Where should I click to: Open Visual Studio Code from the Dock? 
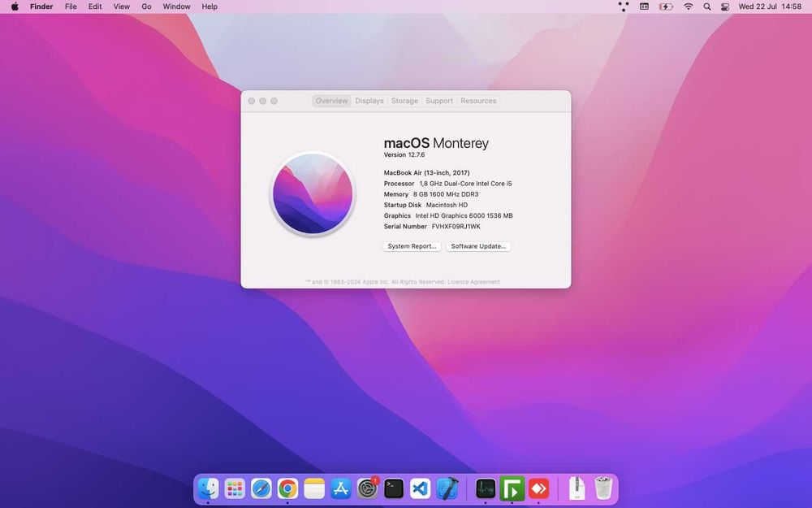[420, 488]
